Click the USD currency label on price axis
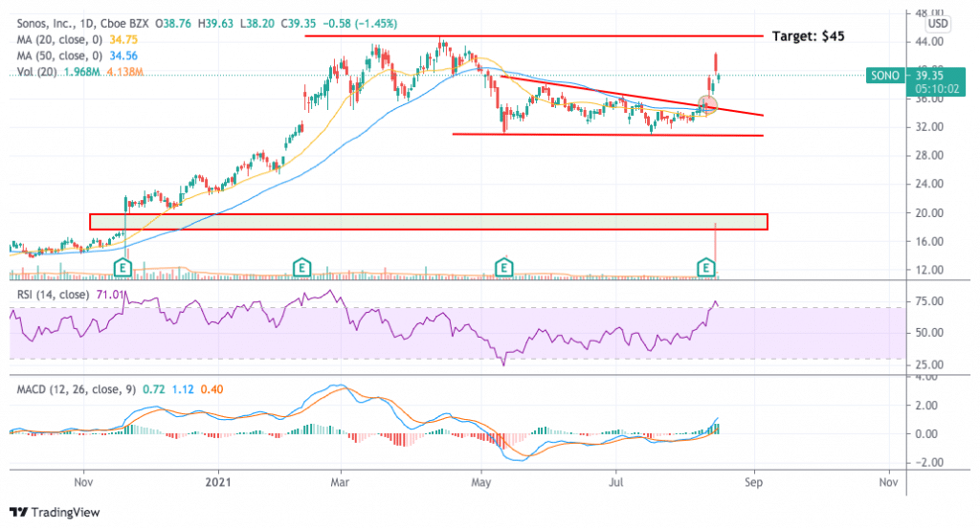The height and width of the screenshot is (529, 980). (x=938, y=24)
